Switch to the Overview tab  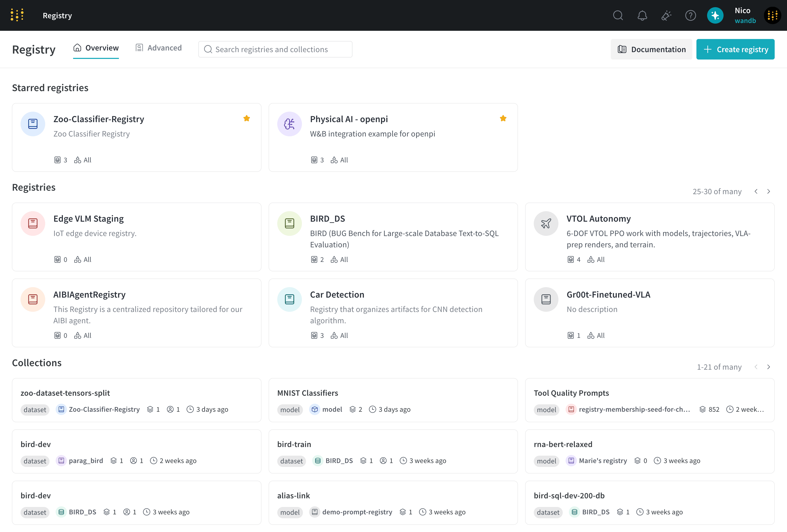pyautogui.click(x=96, y=48)
